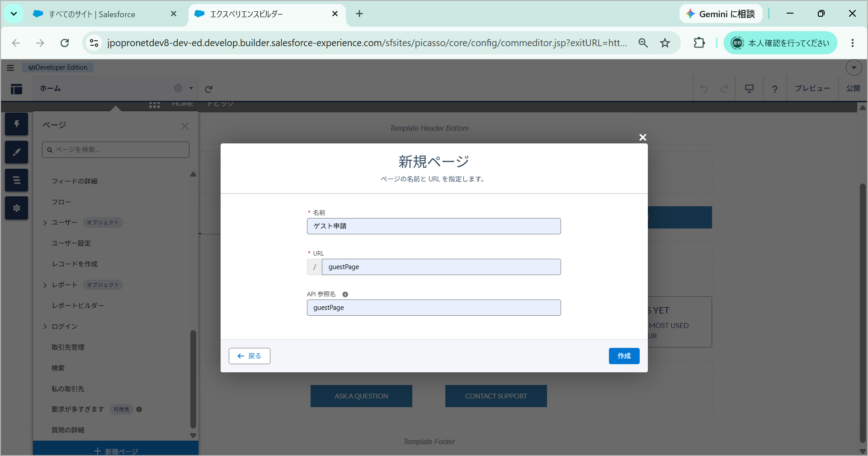This screenshot has width=868, height=456.
Task: Click the API 参照名 info icon
Action: 345,294
